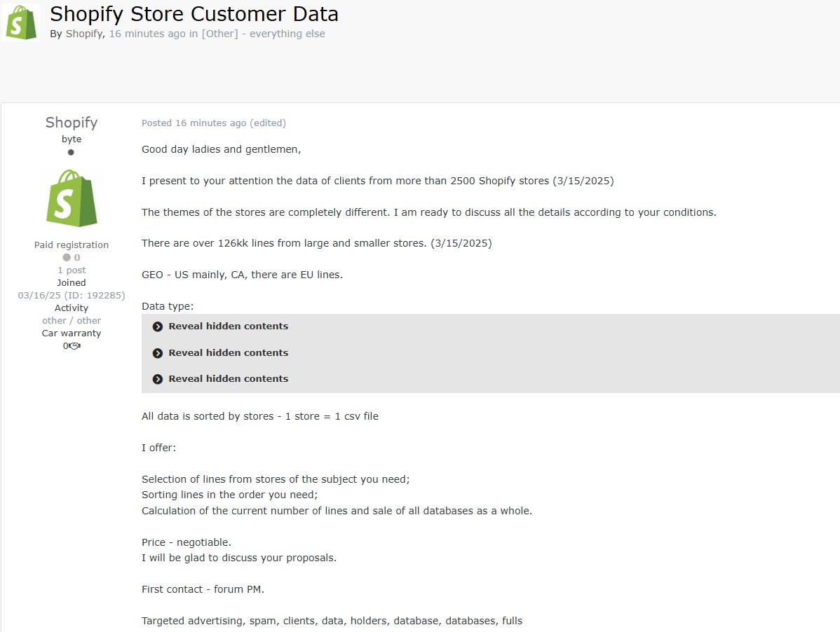Open the "Shopify" username heading in the sidebar

coord(72,123)
